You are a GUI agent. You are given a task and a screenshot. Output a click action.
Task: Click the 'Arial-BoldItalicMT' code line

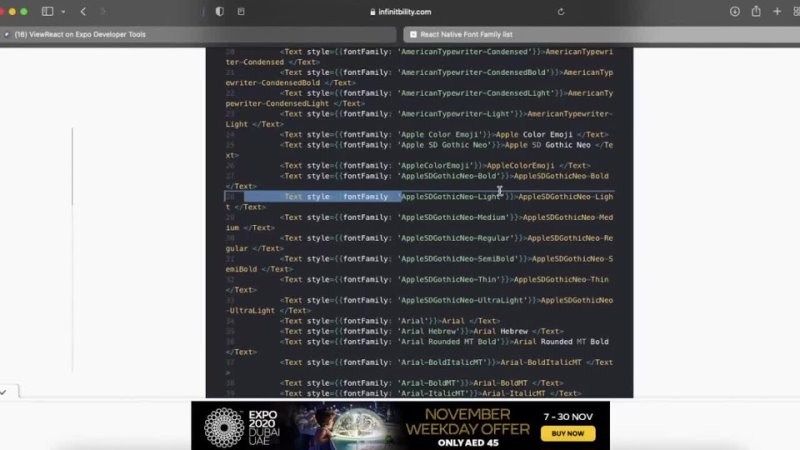(419, 367)
